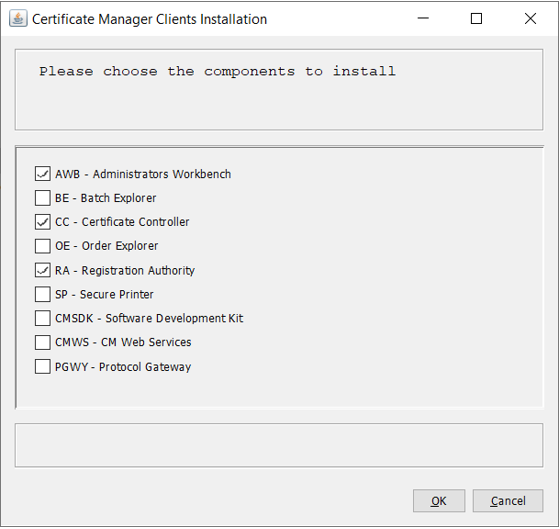Screen dimensions: 560x529
Task: Click the Java icon in title bar
Action: (x=18, y=19)
